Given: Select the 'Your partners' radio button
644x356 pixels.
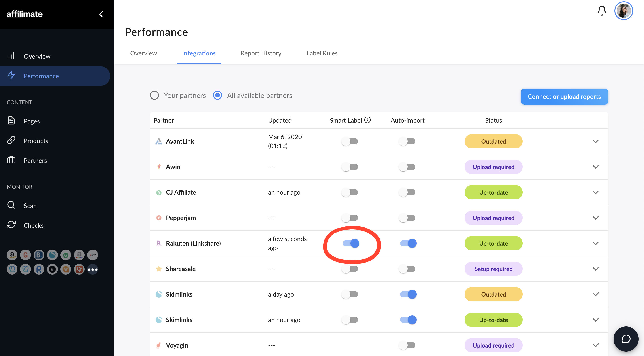Looking at the screenshot, I should pos(154,95).
